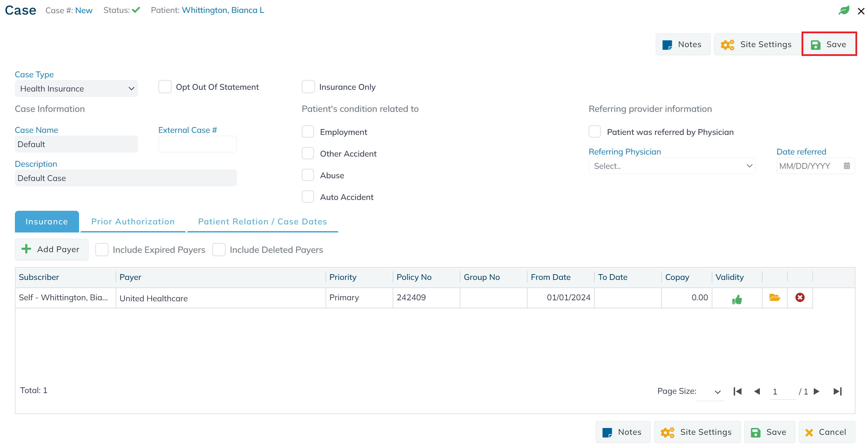
Task: Click patient link Whittington, Bianca L
Action: click(x=223, y=10)
